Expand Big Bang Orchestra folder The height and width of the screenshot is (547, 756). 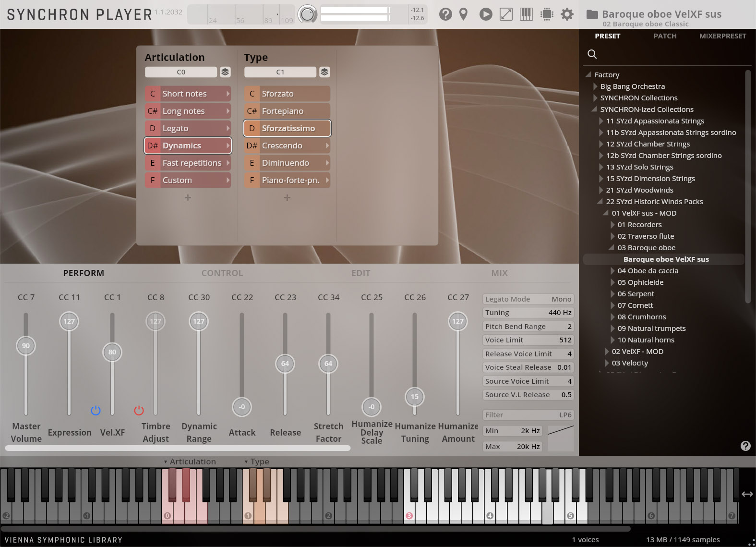595,86
